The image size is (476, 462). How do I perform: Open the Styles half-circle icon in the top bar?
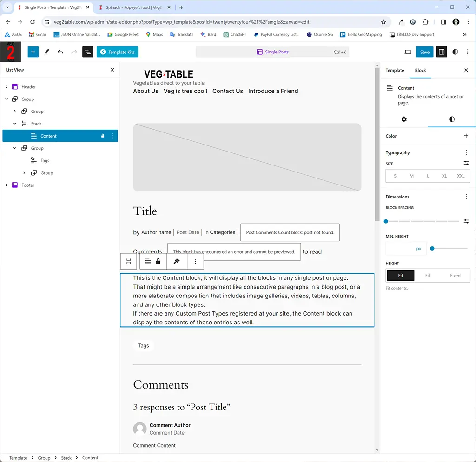455,52
